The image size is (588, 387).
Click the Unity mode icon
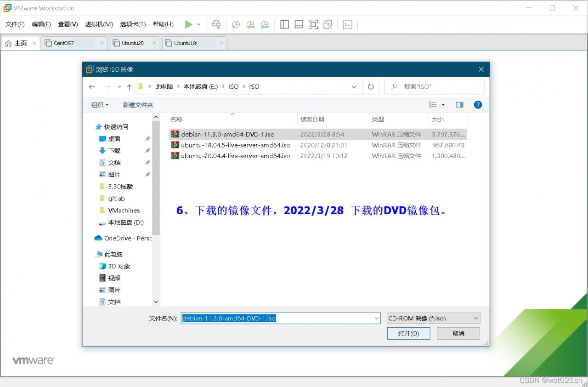(328, 24)
